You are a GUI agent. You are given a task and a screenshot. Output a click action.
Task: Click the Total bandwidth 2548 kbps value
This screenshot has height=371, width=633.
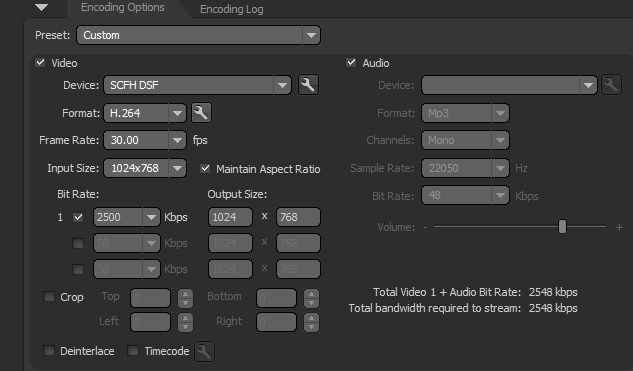click(x=553, y=308)
